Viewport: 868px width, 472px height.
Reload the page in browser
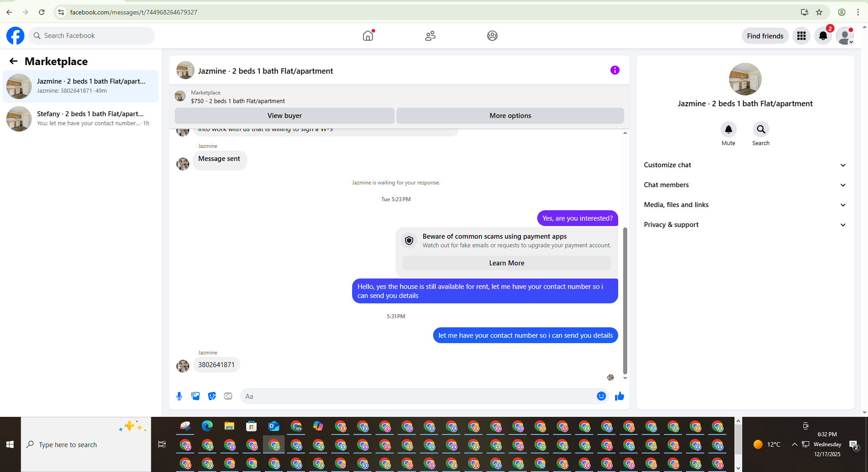[42, 12]
